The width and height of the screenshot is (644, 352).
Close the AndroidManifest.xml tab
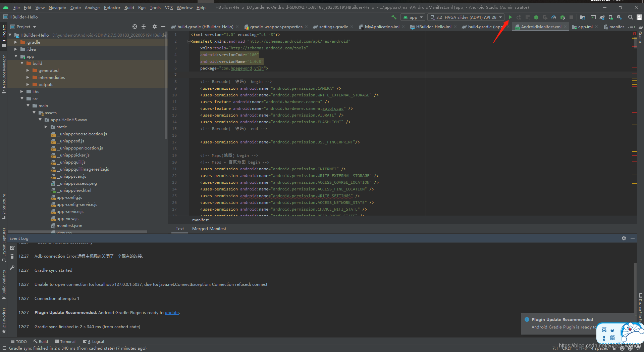pos(565,27)
